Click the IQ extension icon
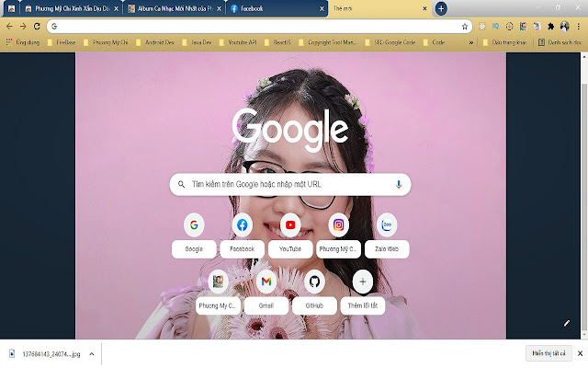 coord(496,27)
